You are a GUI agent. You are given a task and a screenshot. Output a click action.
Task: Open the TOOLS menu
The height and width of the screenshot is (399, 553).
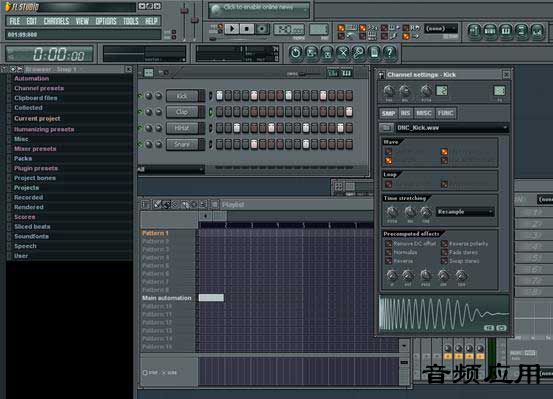point(131,21)
